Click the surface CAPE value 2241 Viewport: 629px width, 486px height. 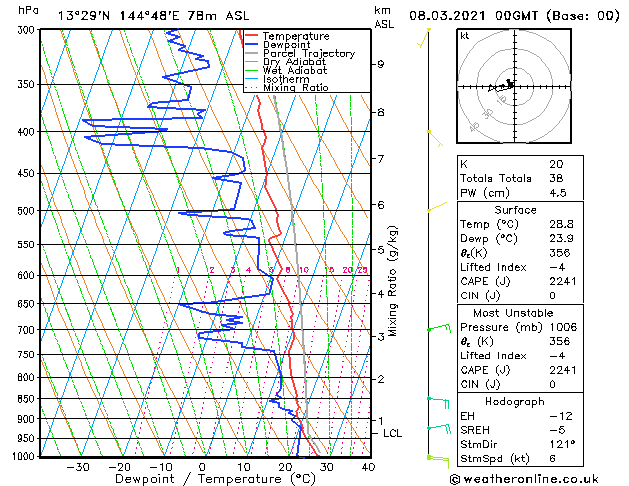tap(563, 281)
